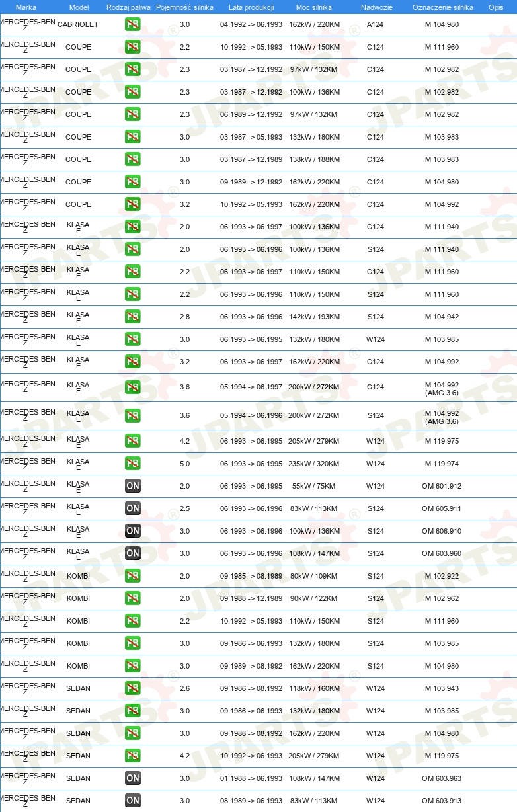Click the petrol icon for KOMBI M 102.962
The height and width of the screenshot is (812, 517).
click(133, 598)
